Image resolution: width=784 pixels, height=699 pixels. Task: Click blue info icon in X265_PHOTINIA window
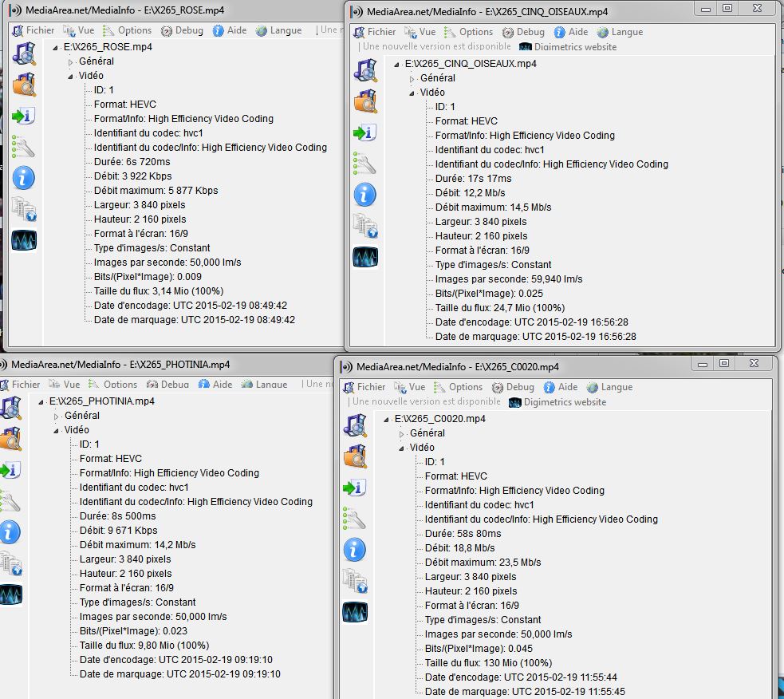click(x=10, y=532)
